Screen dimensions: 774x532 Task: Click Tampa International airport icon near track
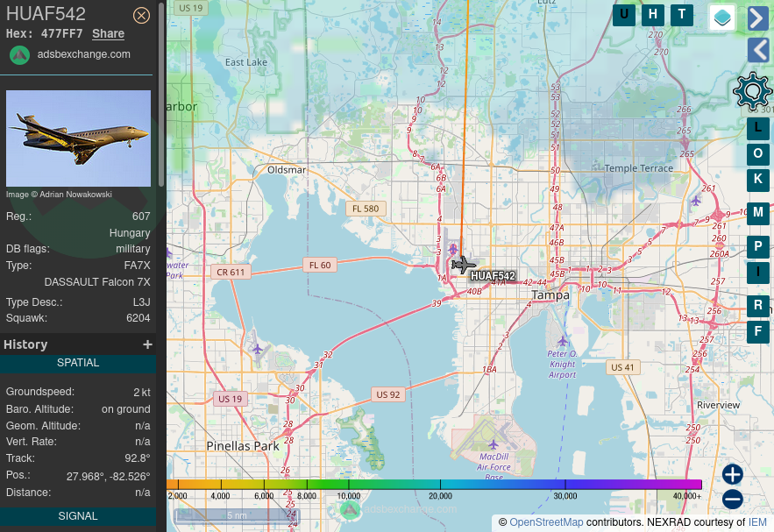tap(452, 249)
